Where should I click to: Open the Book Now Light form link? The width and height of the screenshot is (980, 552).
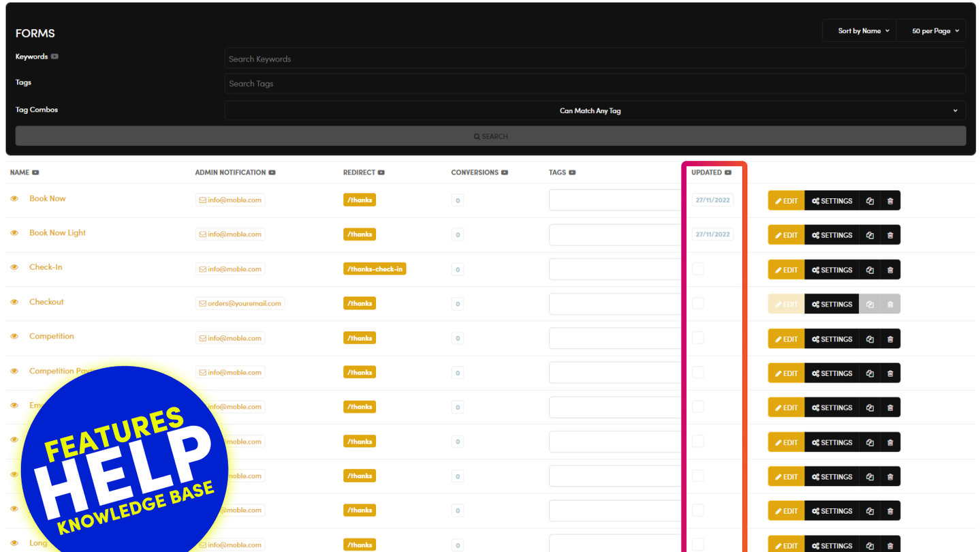click(57, 233)
